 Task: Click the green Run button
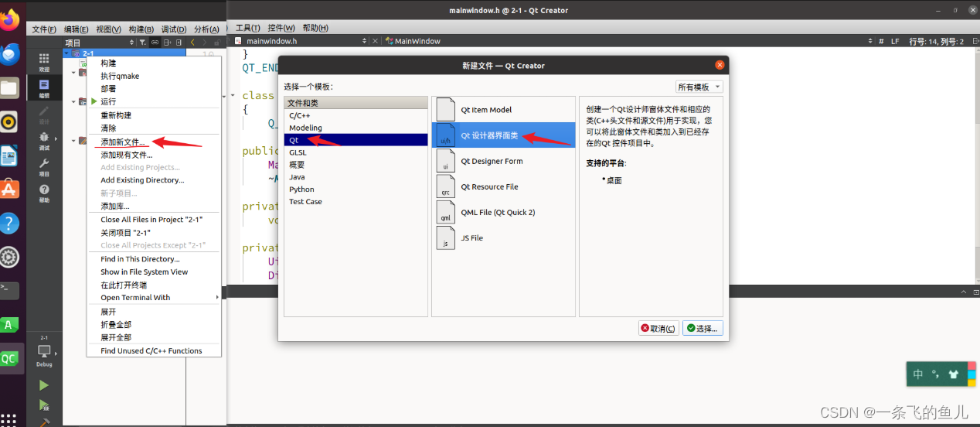[44, 385]
